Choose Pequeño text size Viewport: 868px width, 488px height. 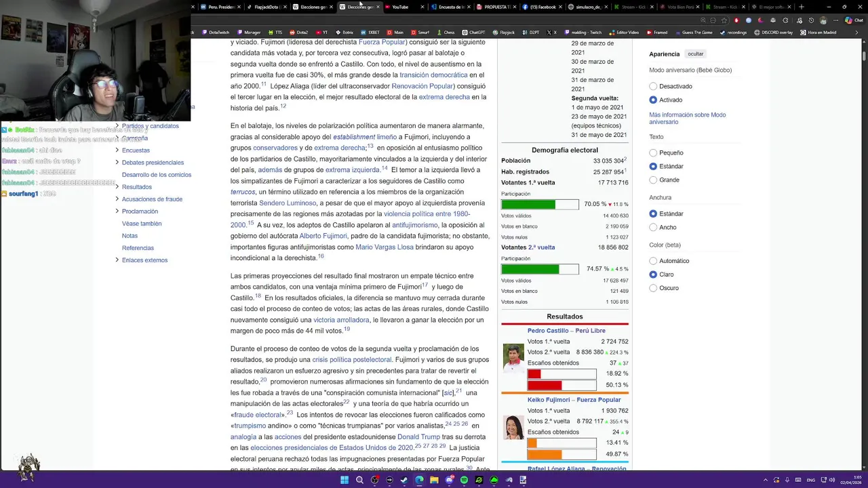tap(653, 152)
